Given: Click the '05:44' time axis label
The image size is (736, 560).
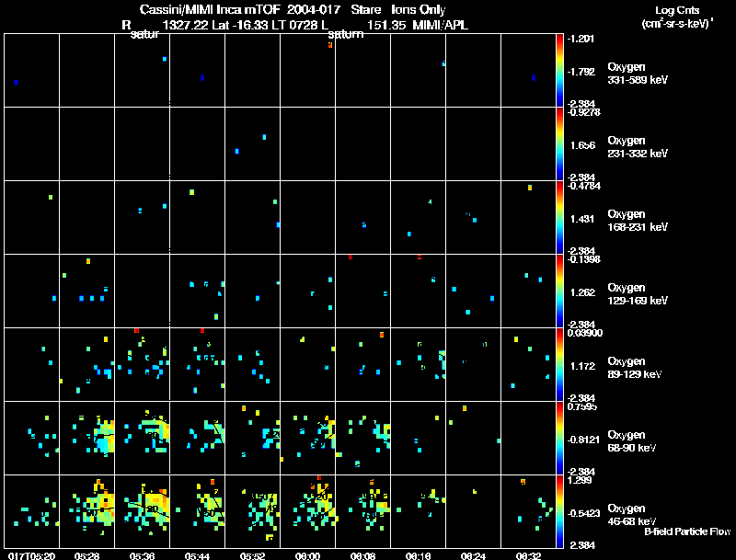Looking at the screenshot, I should (197, 555).
